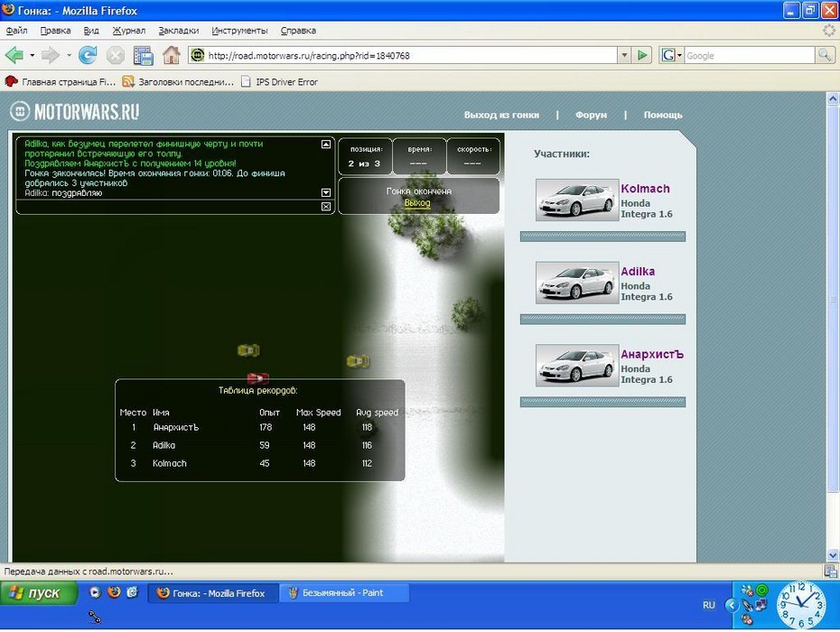Viewport: 840px width, 632px height.
Task: Click the progress bar under Adilka
Action: pos(602,320)
